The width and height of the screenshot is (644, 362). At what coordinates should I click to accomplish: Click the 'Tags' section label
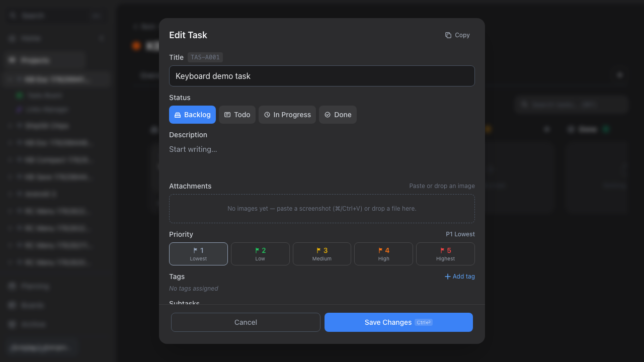(x=177, y=277)
